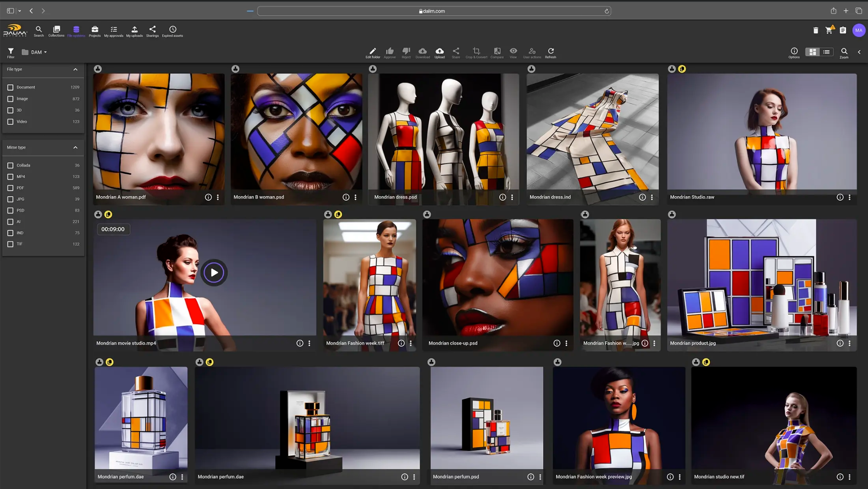The width and height of the screenshot is (868, 489).
Task: Click the Refresh icon
Action: 550,52
